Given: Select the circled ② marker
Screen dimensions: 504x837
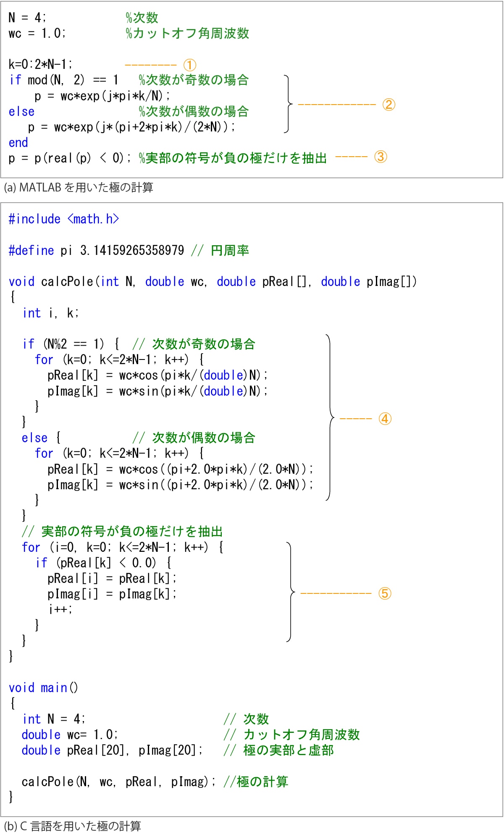Looking at the screenshot, I should 388,105.
